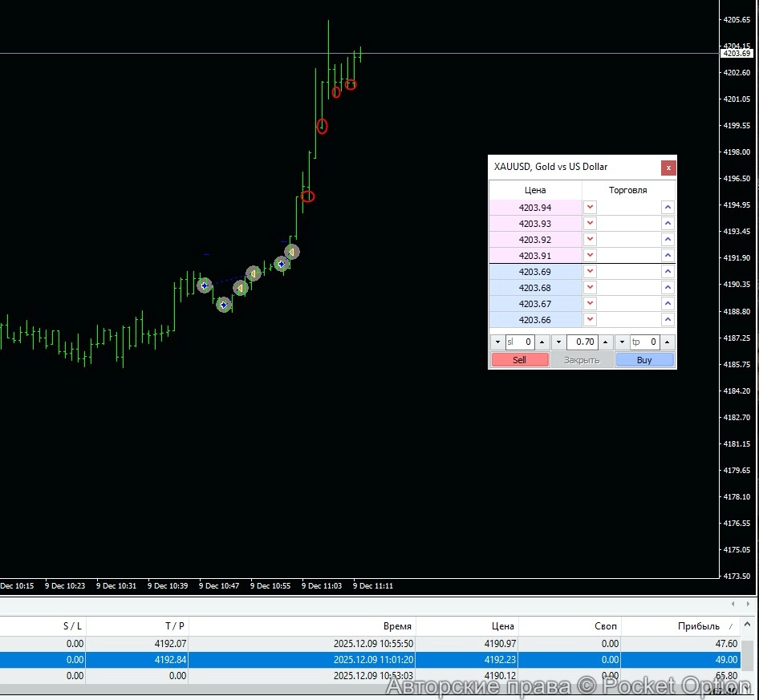Sort trades by the Время column header

(x=398, y=626)
